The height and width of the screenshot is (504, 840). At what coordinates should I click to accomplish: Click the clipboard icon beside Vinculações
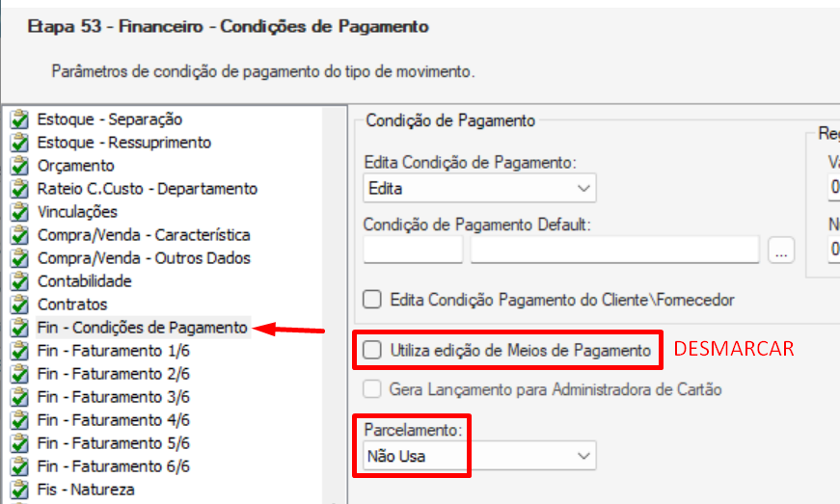click(19, 212)
